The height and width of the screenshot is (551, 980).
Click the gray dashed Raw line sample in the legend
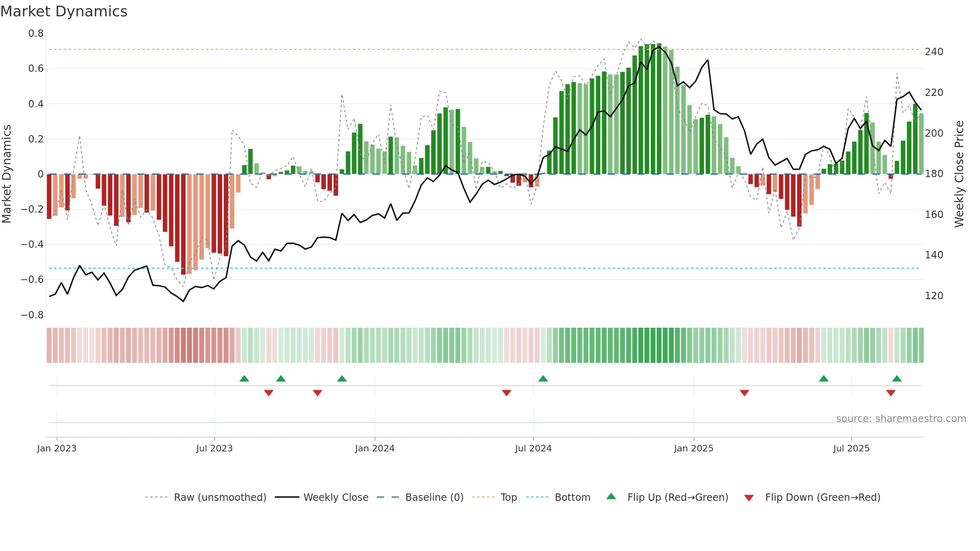coord(156,497)
